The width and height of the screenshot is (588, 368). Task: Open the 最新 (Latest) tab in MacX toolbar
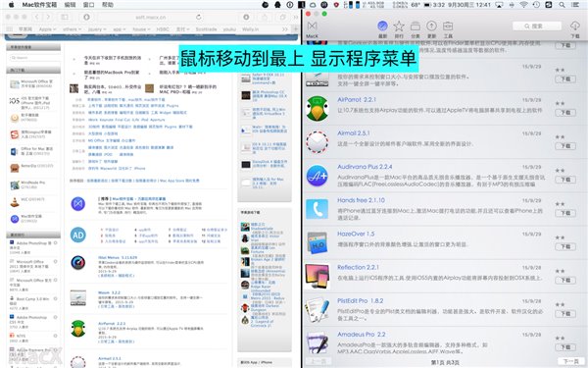pos(382,29)
